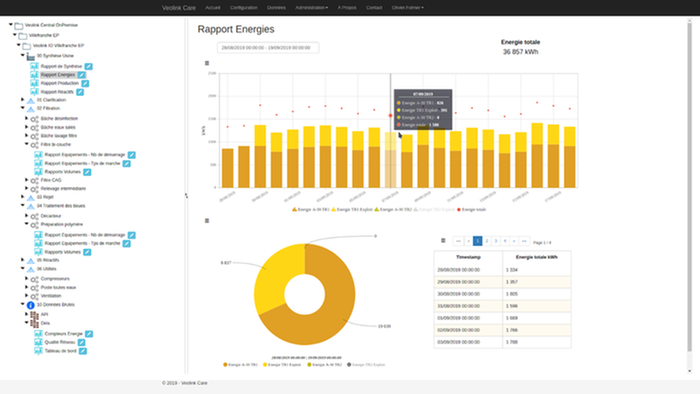The width and height of the screenshot is (700, 394).
Task: Collapse the 00 Synthèse Usine node
Action: pyautogui.click(x=23, y=55)
